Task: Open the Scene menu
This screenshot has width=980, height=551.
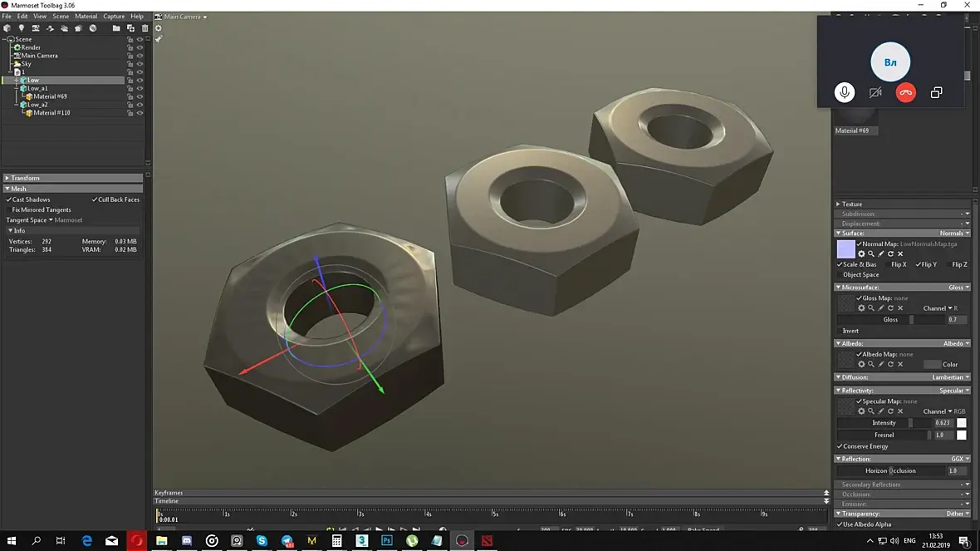Action: click(x=61, y=17)
